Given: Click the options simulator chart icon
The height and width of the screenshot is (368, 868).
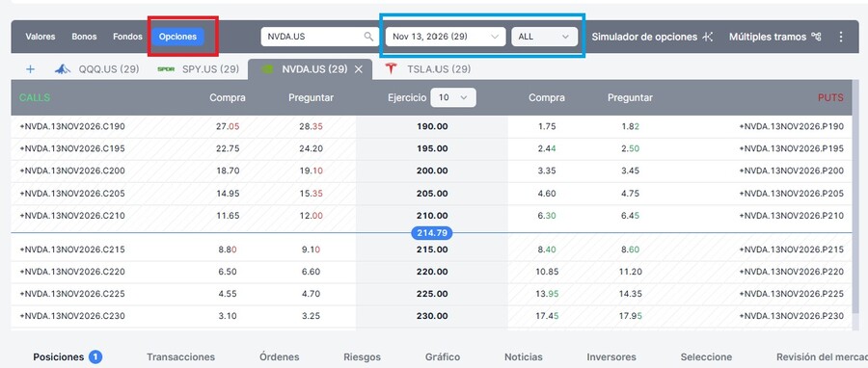Looking at the screenshot, I should click(x=707, y=37).
